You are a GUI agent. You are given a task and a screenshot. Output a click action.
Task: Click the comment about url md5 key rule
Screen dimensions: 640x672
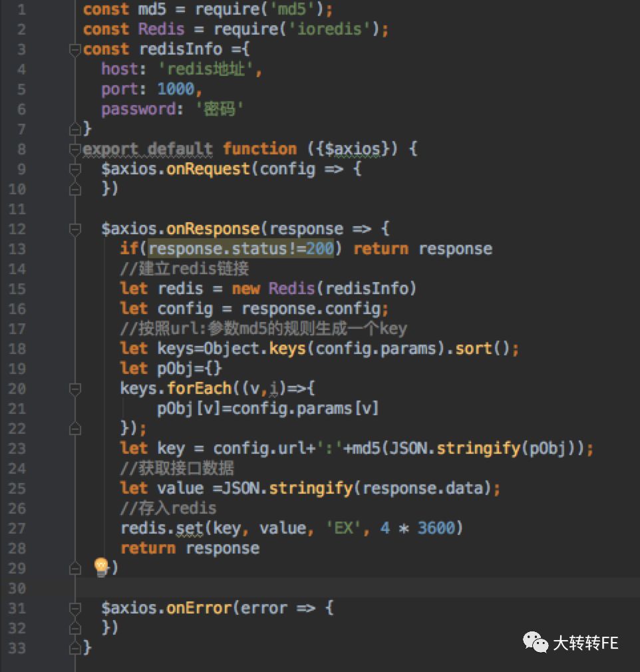pyautogui.click(x=263, y=329)
